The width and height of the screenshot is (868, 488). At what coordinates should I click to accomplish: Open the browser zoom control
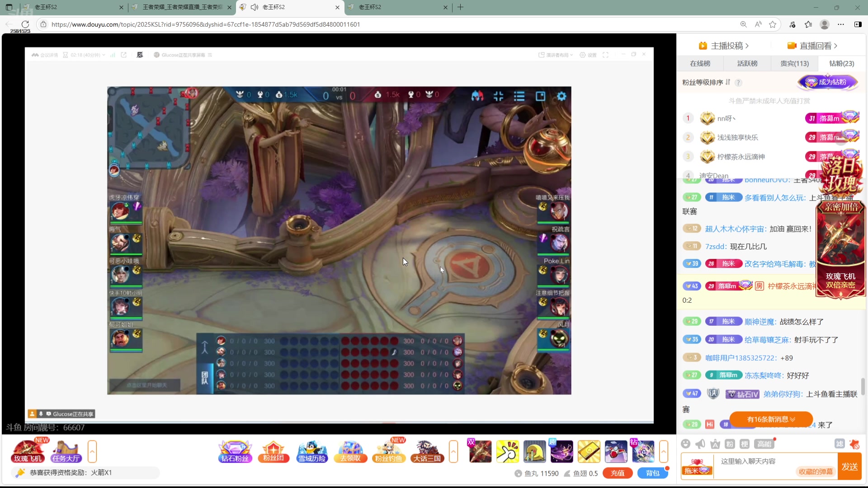click(x=743, y=24)
